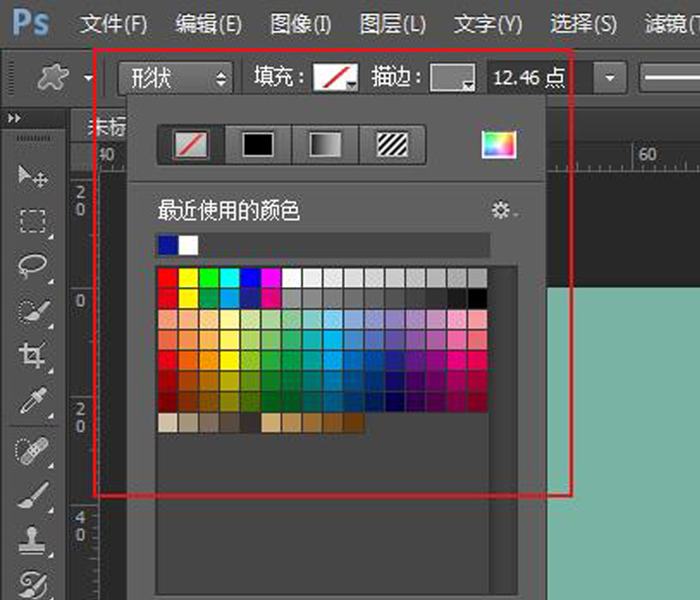Screen dimensions: 700x600
Task: Open the 选择(S) menu
Action: tap(584, 25)
